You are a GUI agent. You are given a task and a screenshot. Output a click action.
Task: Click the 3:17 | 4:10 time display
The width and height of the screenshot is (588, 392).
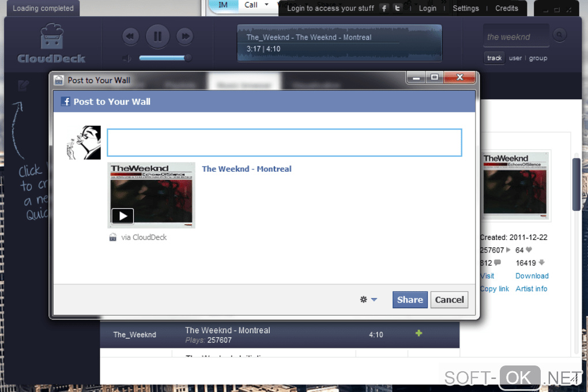click(x=263, y=49)
